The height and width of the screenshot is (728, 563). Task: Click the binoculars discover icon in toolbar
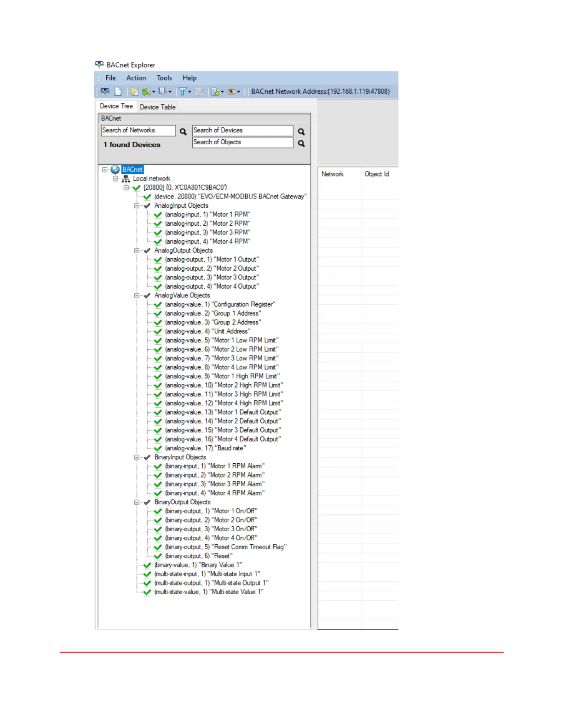pos(105,91)
